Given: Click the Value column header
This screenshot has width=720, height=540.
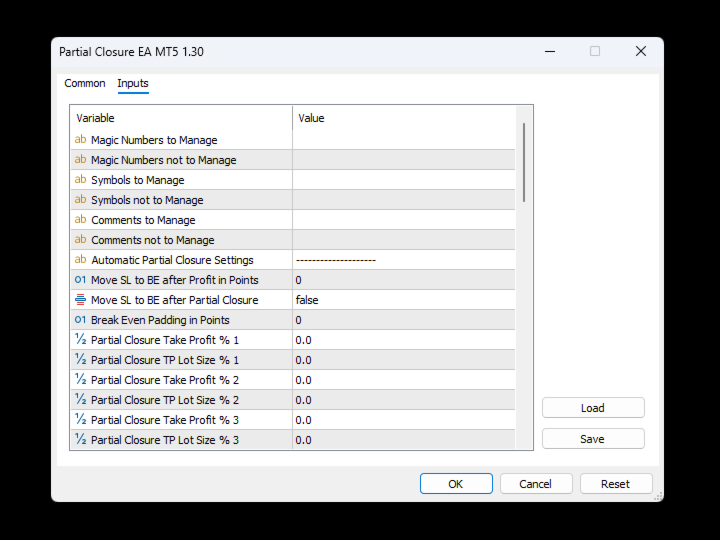Looking at the screenshot, I should (404, 118).
